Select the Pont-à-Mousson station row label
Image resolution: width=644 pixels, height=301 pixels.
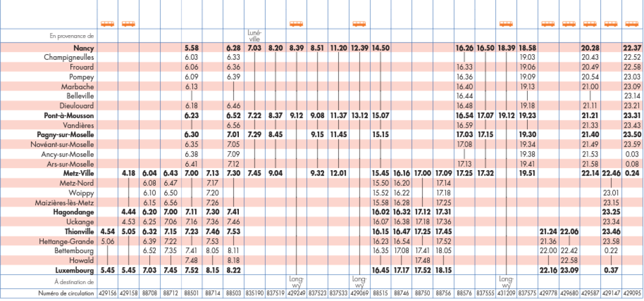pyautogui.click(x=69, y=115)
